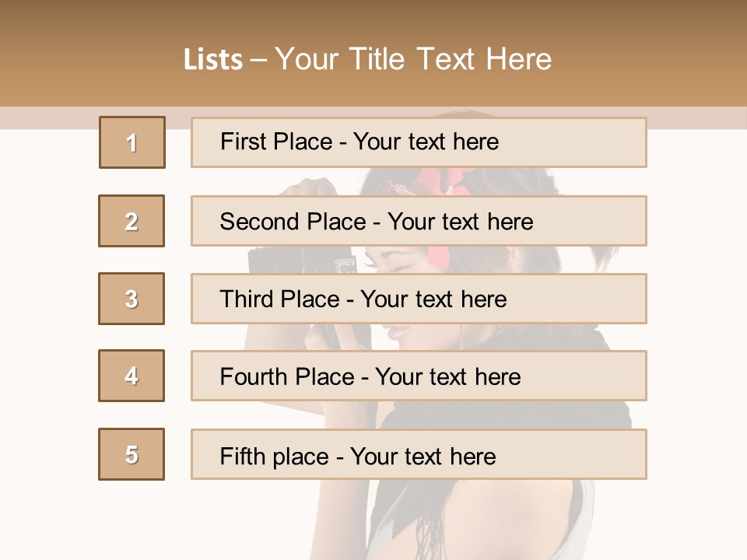Select the number 4 box
Screen dimensions: 747x560
132,376
